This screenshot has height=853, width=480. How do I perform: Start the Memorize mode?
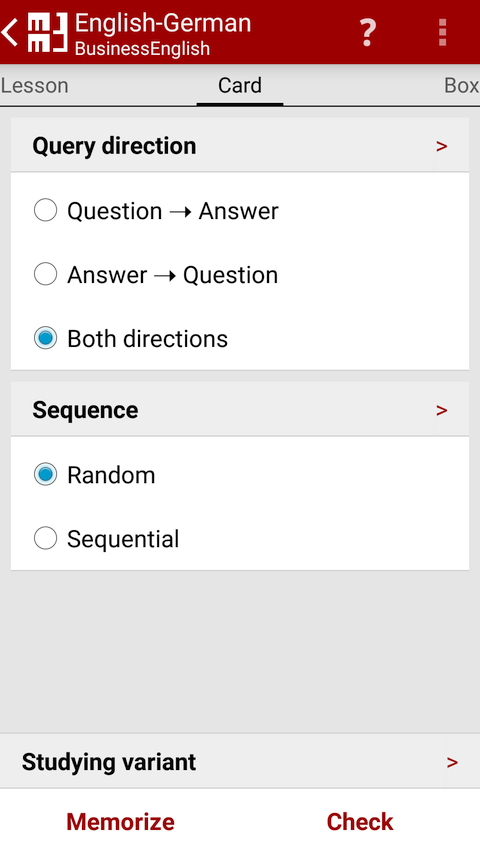click(x=120, y=821)
